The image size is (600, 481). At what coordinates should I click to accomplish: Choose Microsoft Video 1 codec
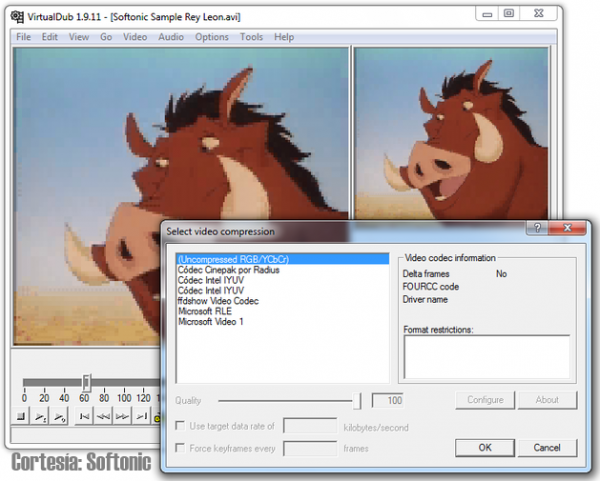tap(210, 322)
